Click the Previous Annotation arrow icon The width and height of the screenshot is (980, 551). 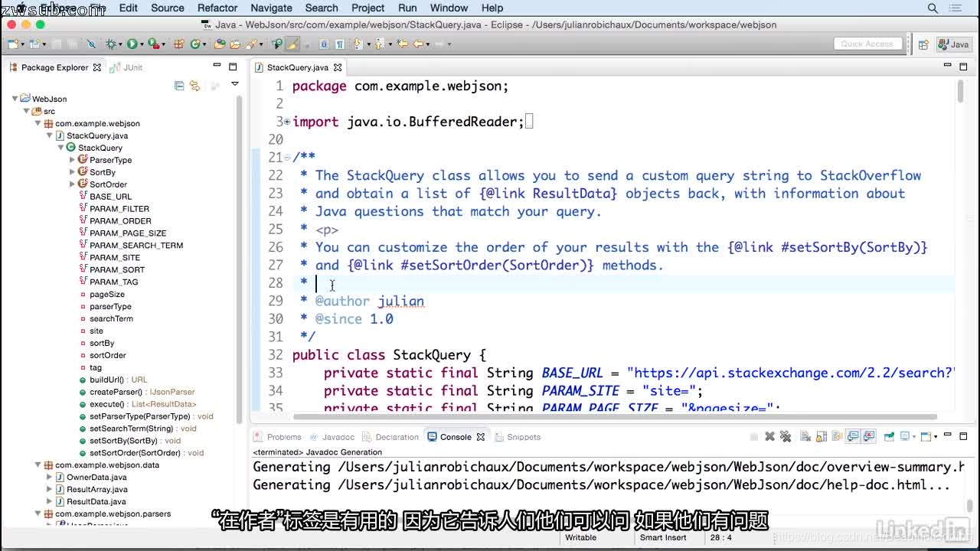[x=378, y=44]
